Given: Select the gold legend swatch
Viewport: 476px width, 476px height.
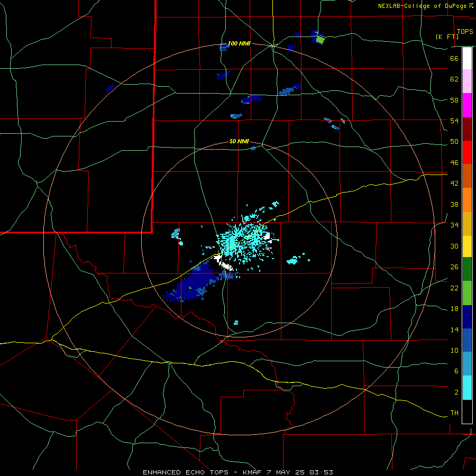Looking at the screenshot, I should 467,224.
